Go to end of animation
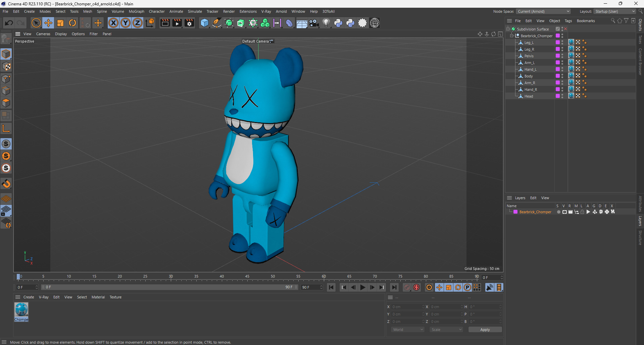The width and height of the screenshot is (644, 345). click(x=394, y=287)
